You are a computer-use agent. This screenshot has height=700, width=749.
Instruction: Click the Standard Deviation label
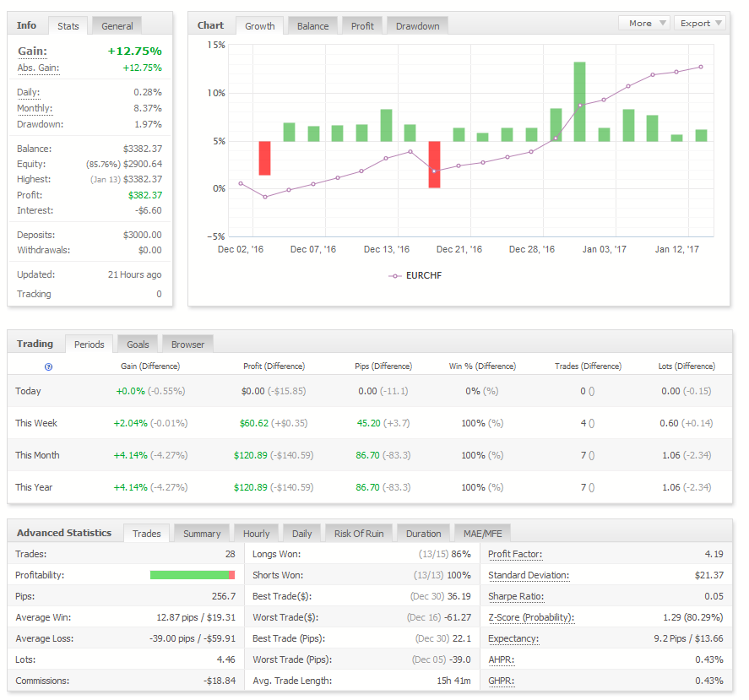click(529, 575)
